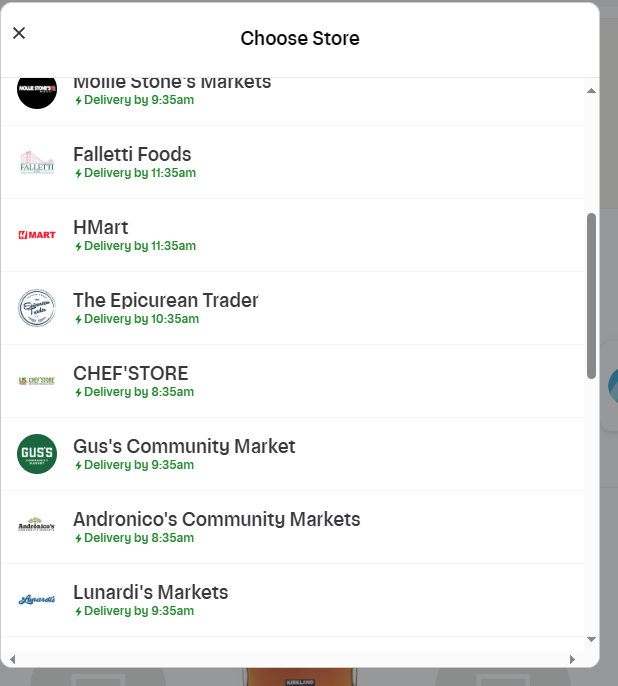
Task: Select Falletti Foods store
Action: (132, 155)
